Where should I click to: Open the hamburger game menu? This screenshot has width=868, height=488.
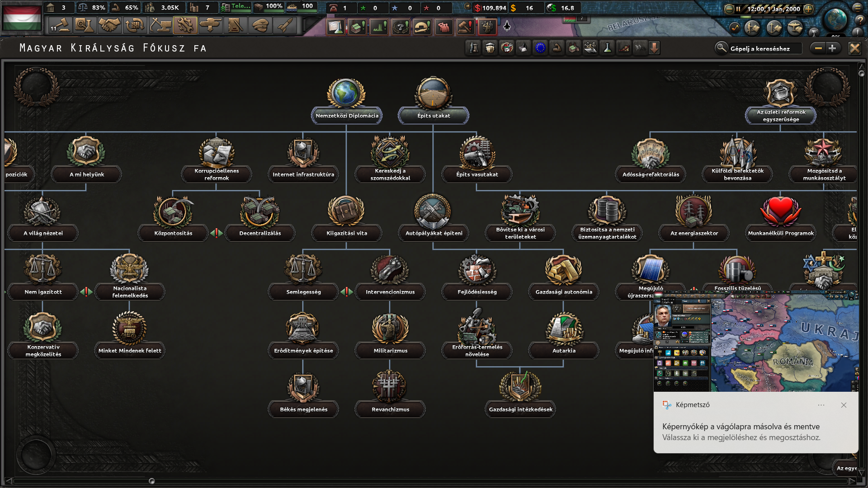(x=857, y=8)
